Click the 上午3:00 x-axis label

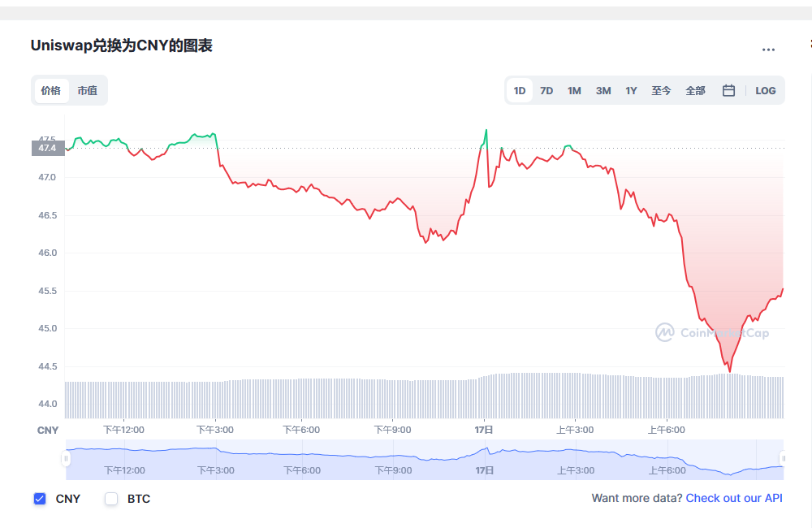[x=576, y=430]
